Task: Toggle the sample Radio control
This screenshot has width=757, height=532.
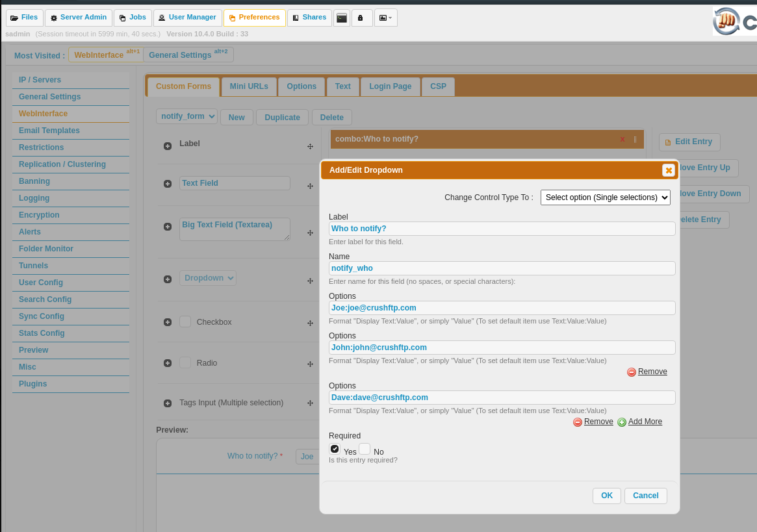Action: click(x=185, y=362)
